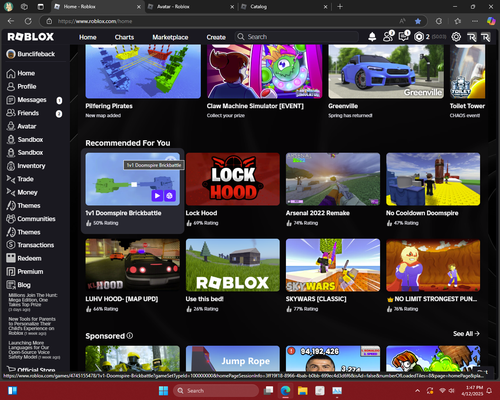Click the Windows Start button

(x=163, y=391)
